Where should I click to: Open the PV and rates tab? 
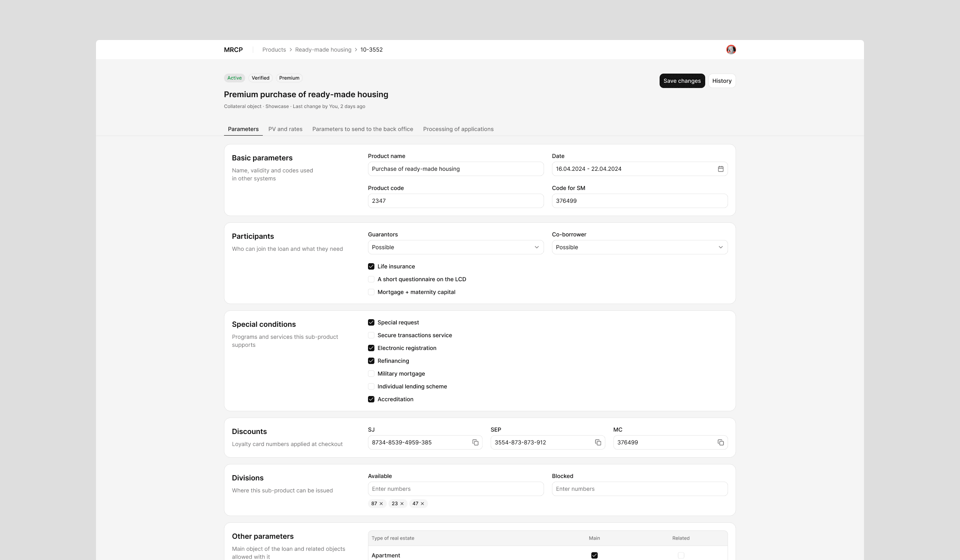pyautogui.click(x=285, y=129)
